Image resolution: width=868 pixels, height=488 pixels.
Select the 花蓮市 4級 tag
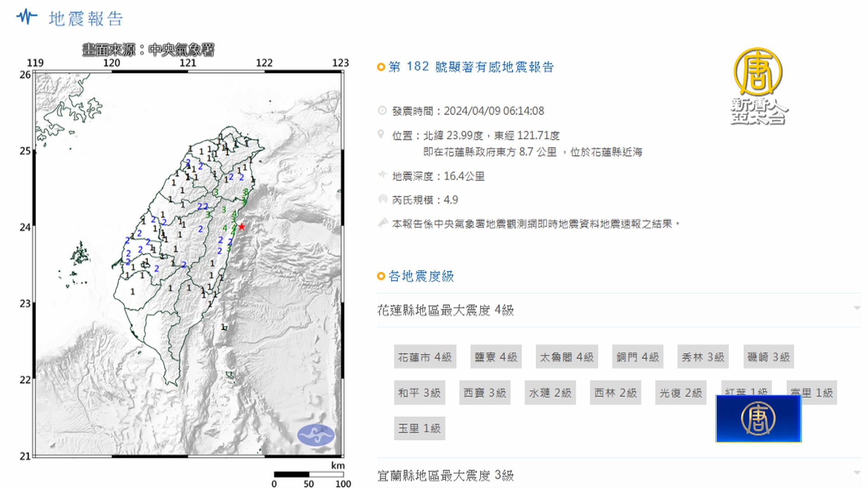pyautogui.click(x=425, y=357)
